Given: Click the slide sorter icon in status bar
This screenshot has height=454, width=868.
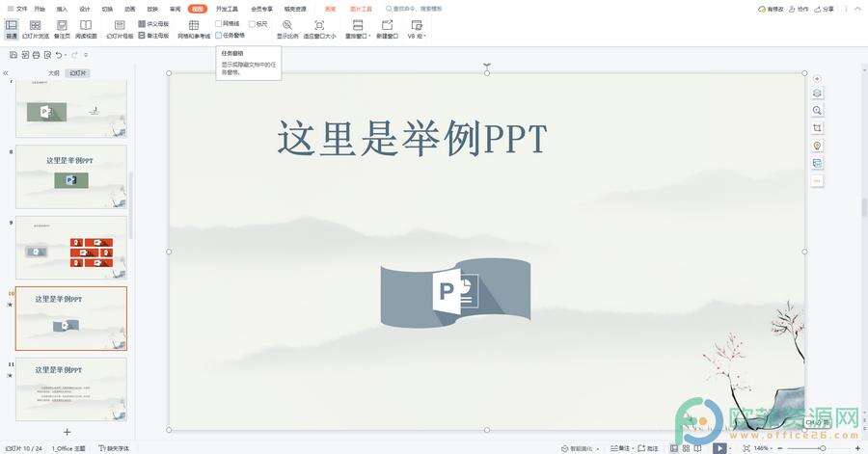Looking at the screenshot, I should pos(686,448).
